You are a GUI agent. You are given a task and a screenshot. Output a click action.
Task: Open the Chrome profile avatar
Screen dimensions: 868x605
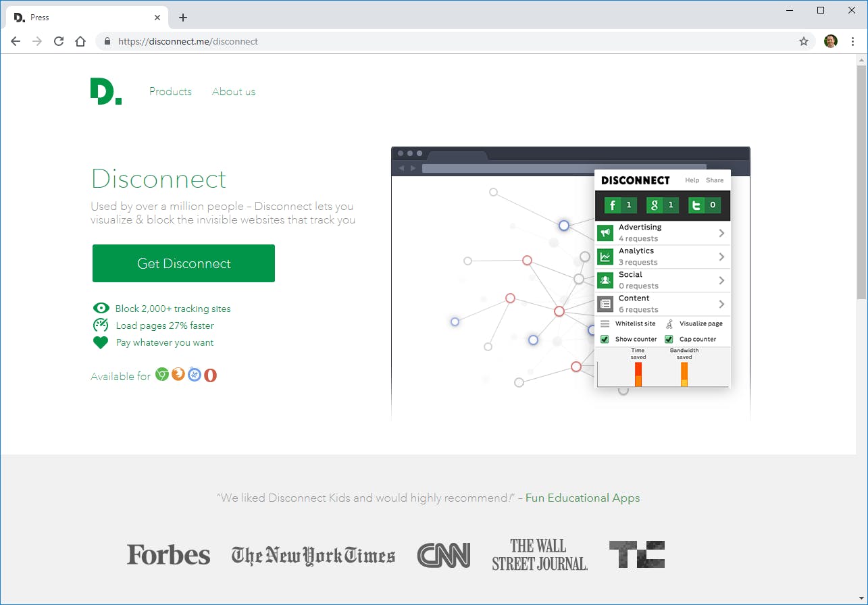tap(831, 41)
